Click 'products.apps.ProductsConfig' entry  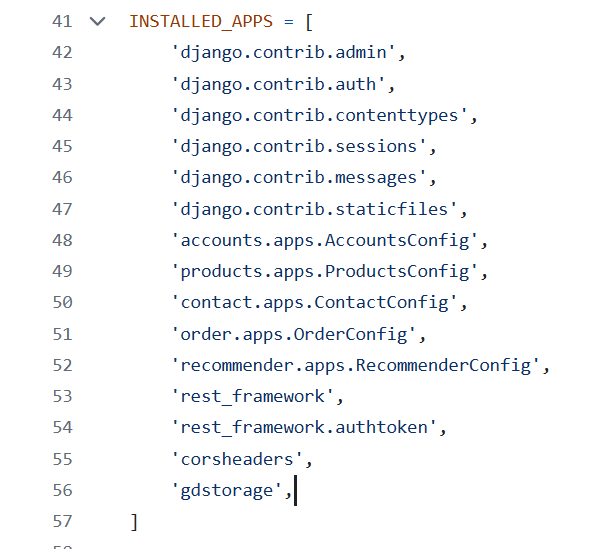pos(325,272)
